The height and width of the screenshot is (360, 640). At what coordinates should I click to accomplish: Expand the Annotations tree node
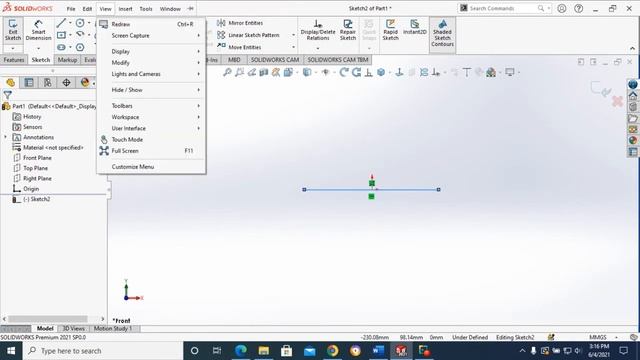pos(5,137)
